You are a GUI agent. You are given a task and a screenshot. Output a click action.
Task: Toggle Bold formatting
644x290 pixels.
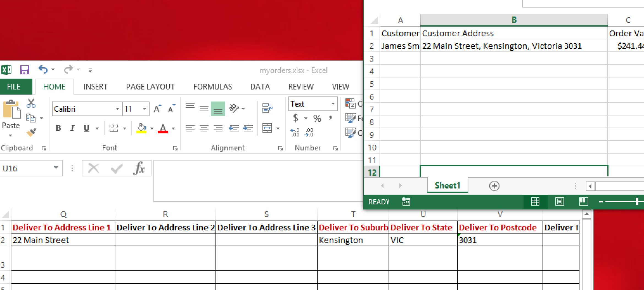[58, 128]
